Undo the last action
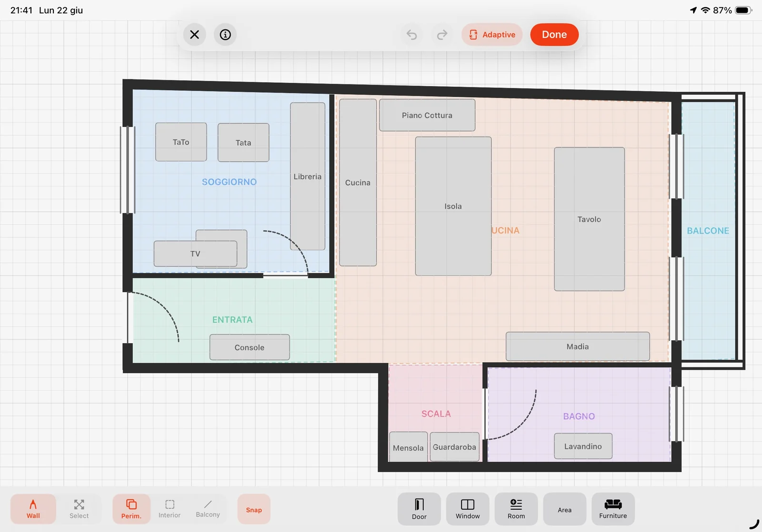The width and height of the screenshot is (762, 532). click(x=412, y=35)
